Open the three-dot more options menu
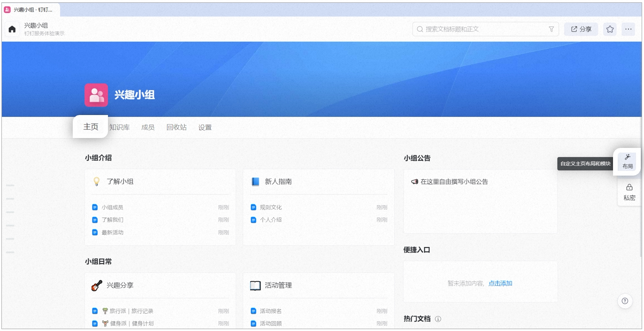644x331 pixels. tap(629, 29)
